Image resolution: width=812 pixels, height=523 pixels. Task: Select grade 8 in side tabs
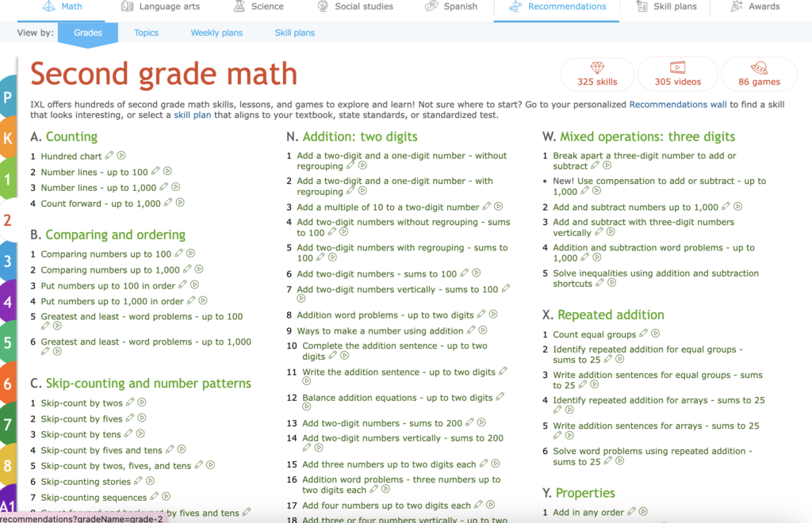(x=8, y=466)
